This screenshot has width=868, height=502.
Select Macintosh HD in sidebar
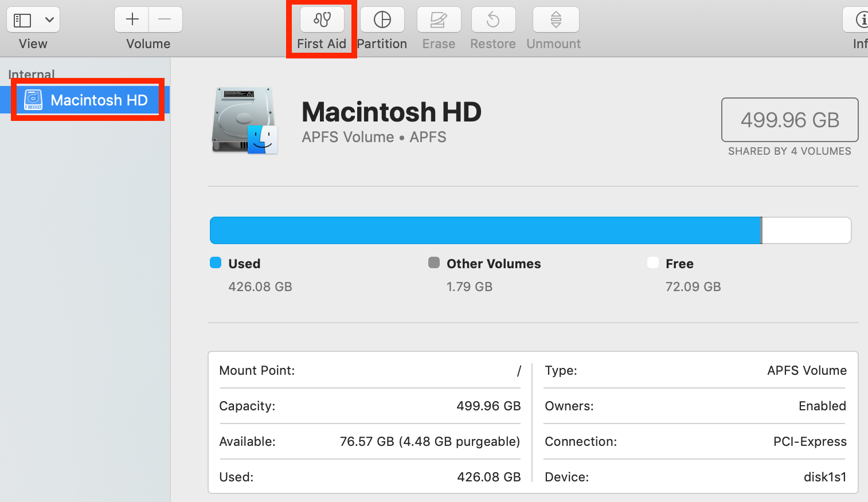pos(85,100)
